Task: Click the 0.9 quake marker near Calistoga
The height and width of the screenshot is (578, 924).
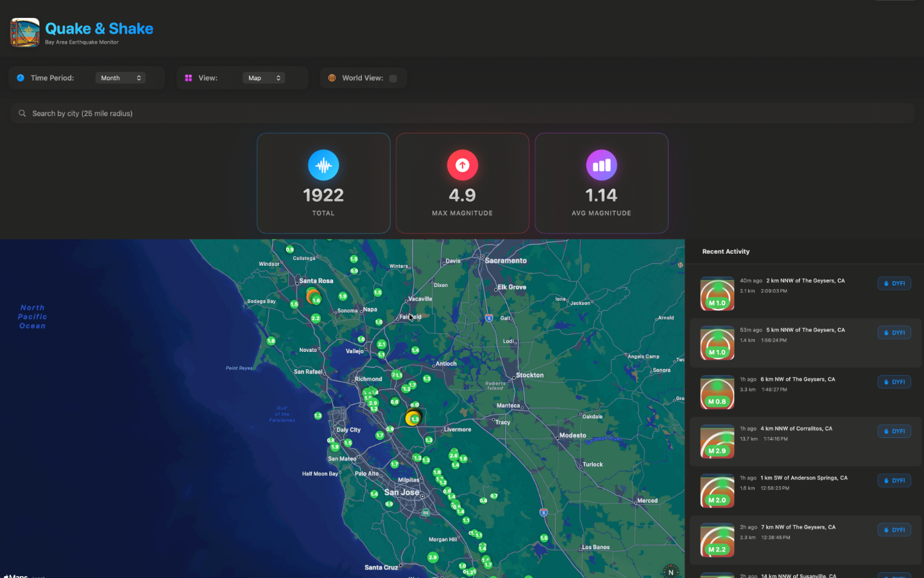Action: [290, 249]
